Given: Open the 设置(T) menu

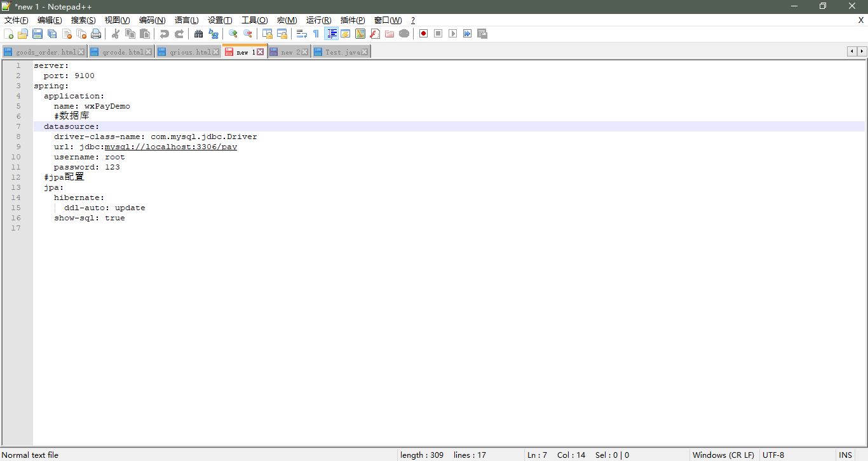Looking at the screenshot, I should [220, 20].
